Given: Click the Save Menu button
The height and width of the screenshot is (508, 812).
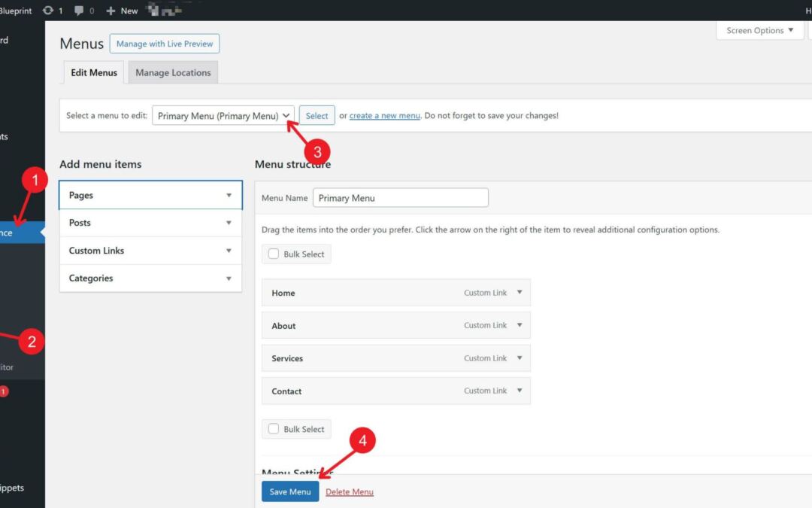Looking at the screenshot, I should tap(289, 491).
